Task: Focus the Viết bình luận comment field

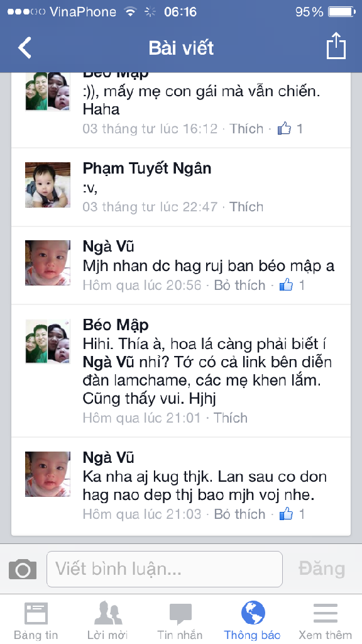Action: coord(165,569)
